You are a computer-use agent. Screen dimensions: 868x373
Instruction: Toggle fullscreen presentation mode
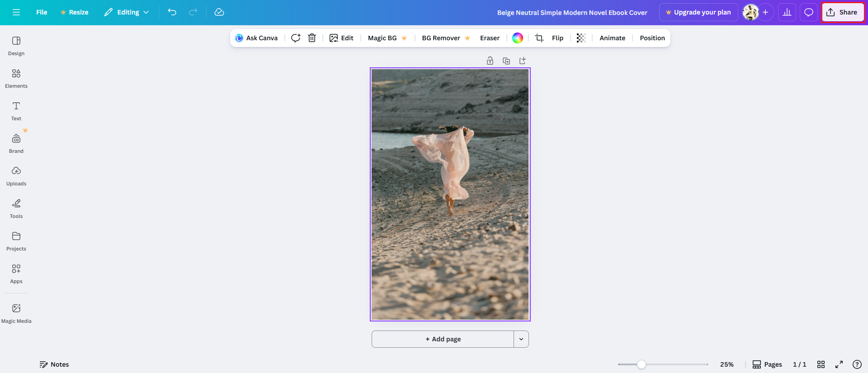(x=839, y=364)
